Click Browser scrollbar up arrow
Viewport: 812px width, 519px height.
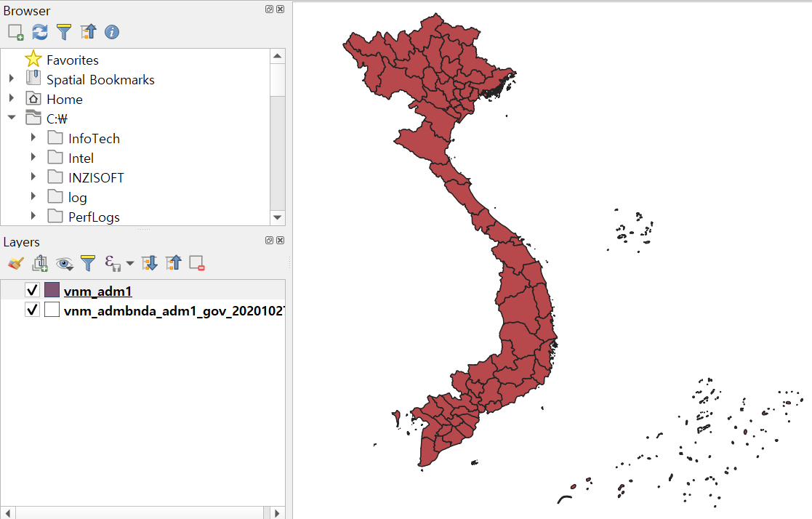point(278,56)
